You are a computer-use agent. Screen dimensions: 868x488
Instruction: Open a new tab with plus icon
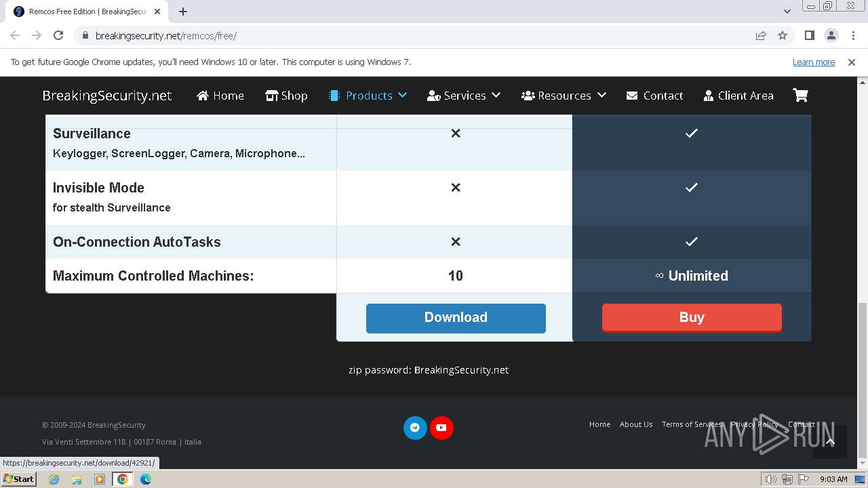click(183, 11)
